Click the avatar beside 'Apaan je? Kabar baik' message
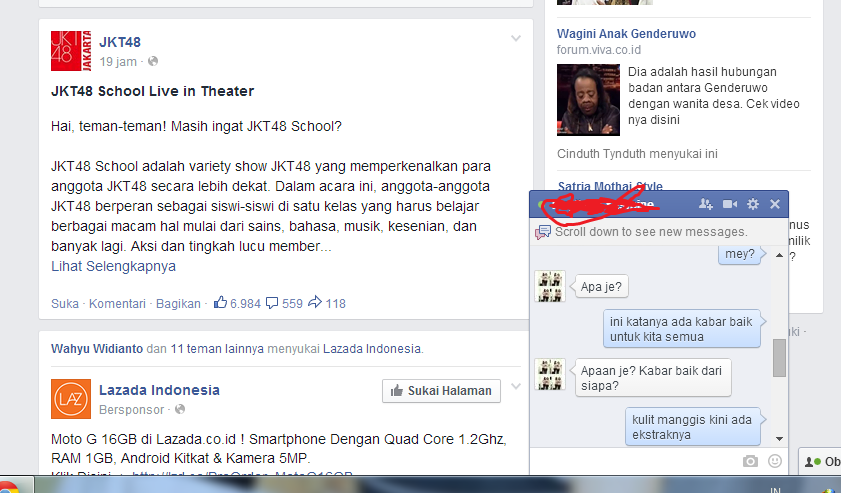The image size is (841, 493). (550, 374)
